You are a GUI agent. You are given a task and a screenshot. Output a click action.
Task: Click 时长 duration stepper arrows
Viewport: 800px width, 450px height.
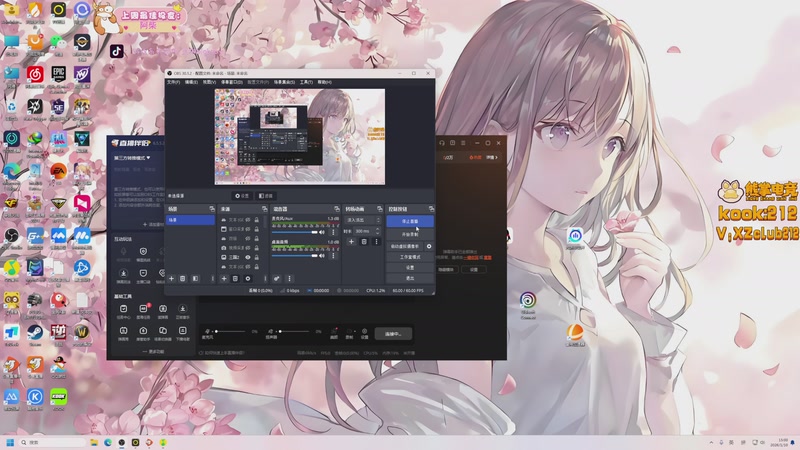378,231
